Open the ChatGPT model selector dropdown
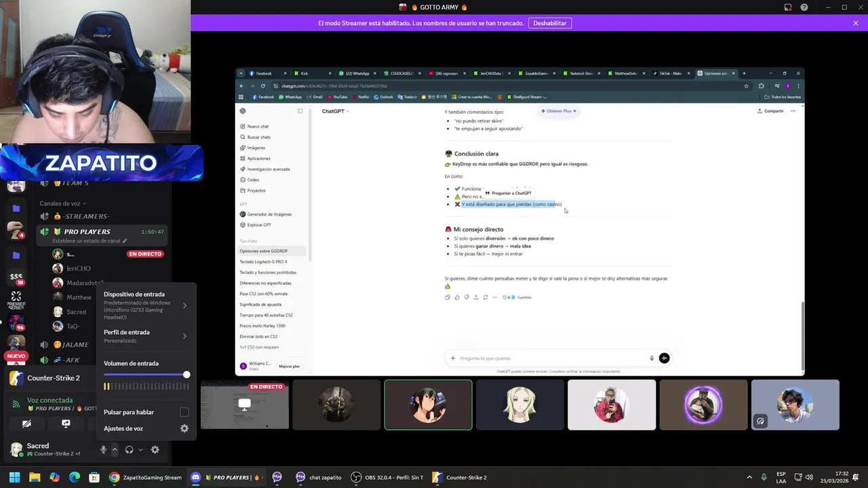Viewport: 868px width, 488px height. [x=336, y=111]
